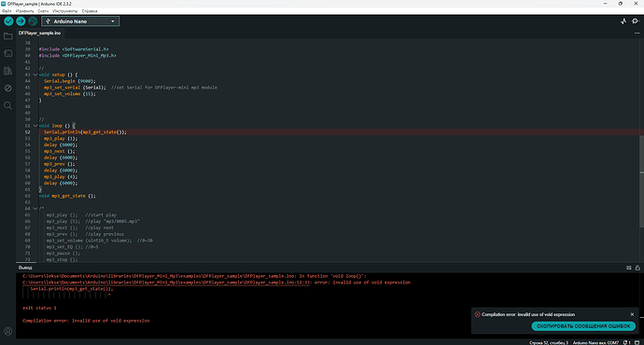Open the Инструменты menu
Screen dimensions: 644x345
[x=65, y=11]
